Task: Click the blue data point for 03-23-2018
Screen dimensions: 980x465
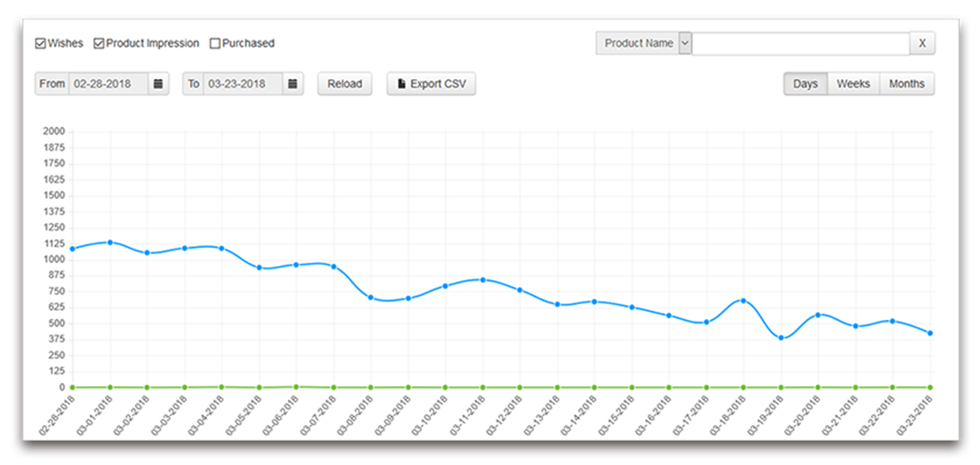Action: [930, 333]
